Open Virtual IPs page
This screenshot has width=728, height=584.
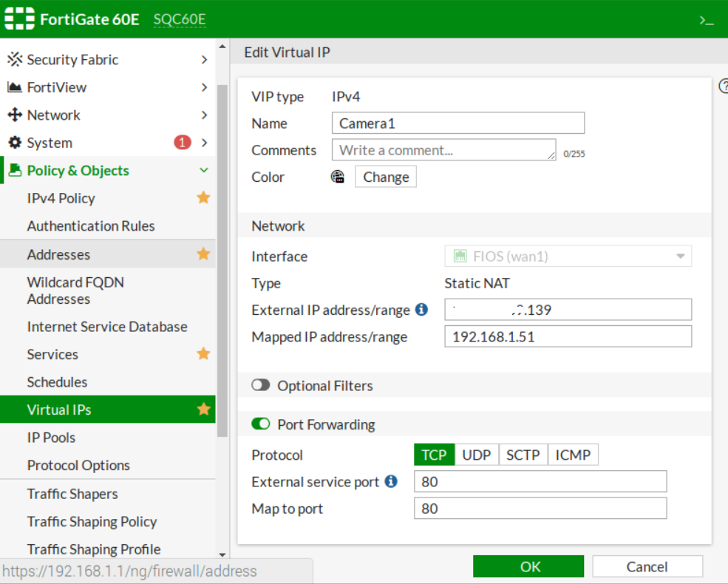[x=59, y=410]
